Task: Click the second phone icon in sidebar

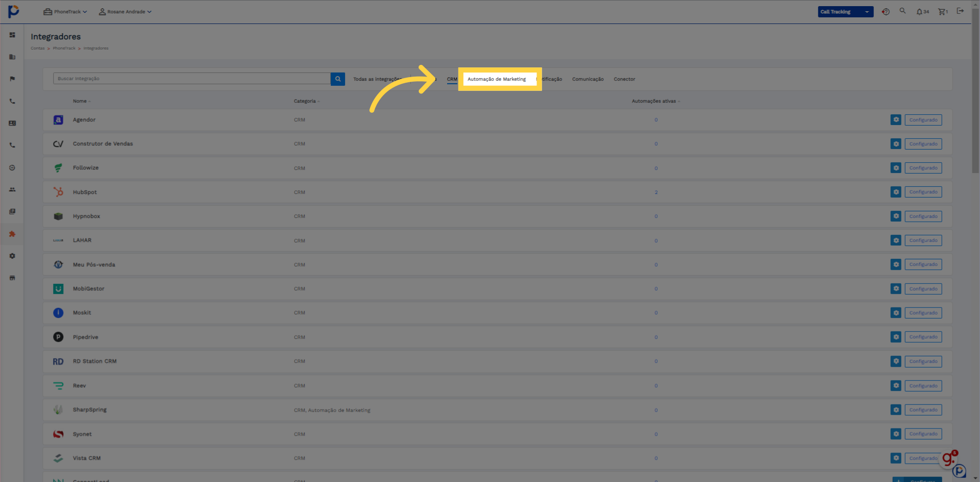Action: click(x=12, y=146)
